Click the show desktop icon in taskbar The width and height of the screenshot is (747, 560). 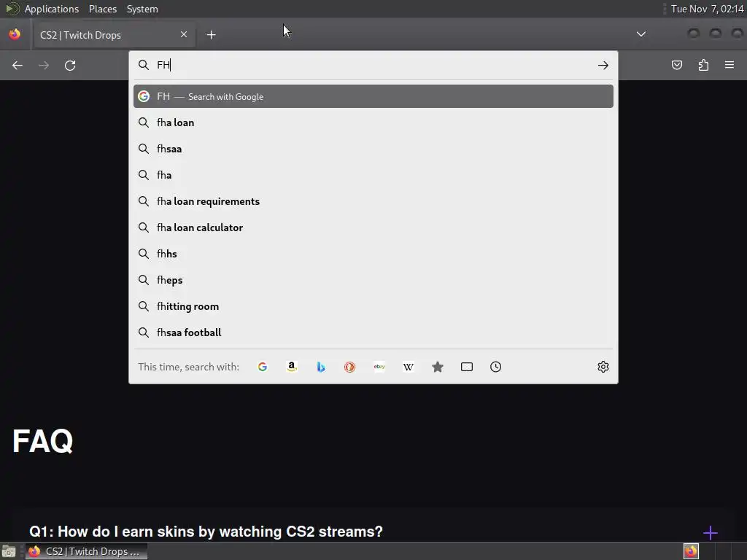(9, 551)
